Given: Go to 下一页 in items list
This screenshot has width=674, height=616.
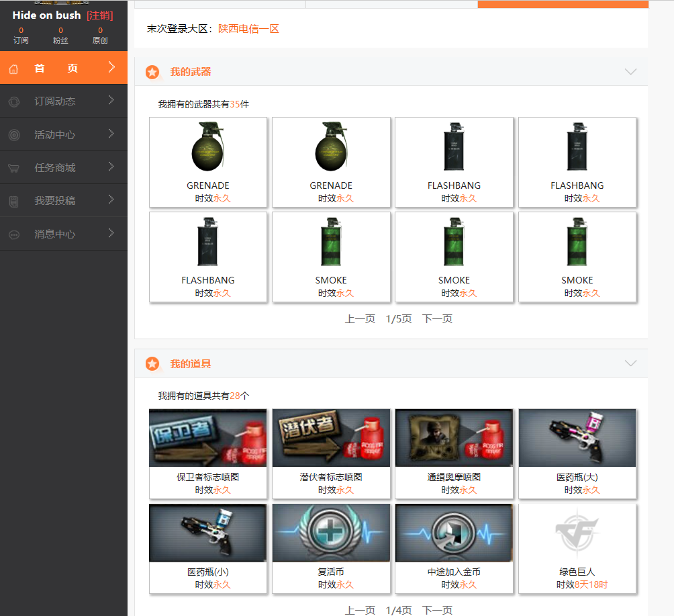Looking at the screenshot, I should pyautogui.click(x=437, y=610).
